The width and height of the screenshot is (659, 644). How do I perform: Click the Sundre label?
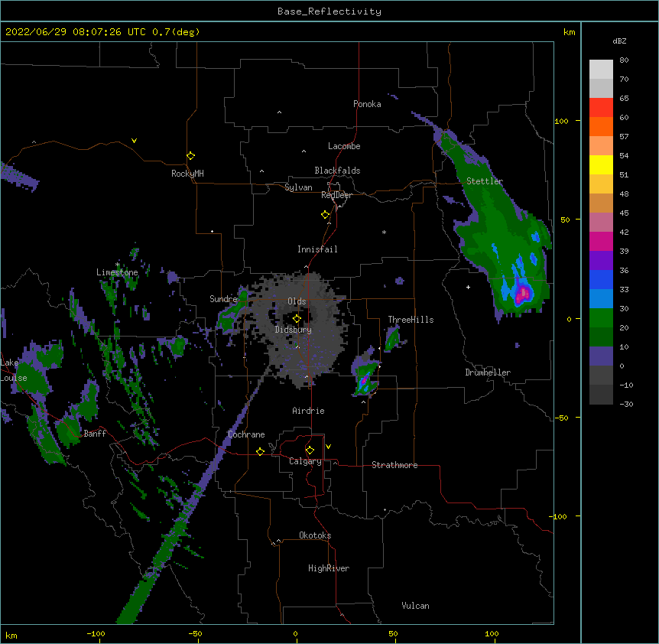[x=223, y=299]
